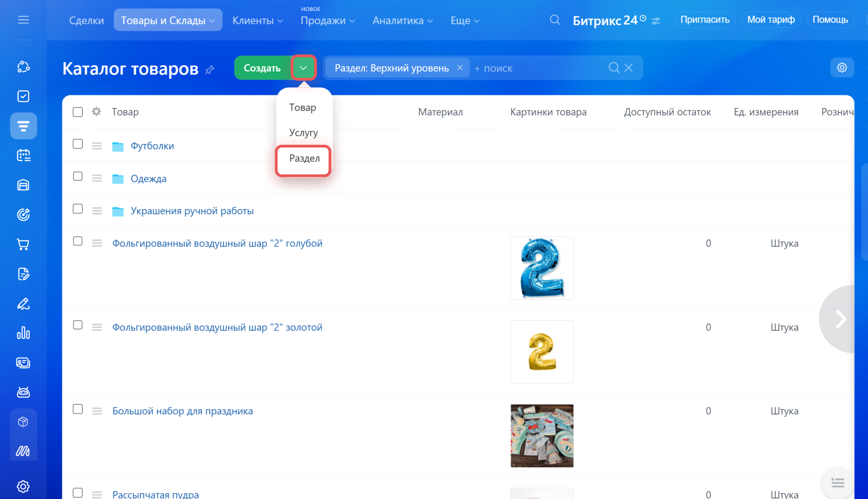Toggle the select-all checkbox in table header

(x=78, y=112)
